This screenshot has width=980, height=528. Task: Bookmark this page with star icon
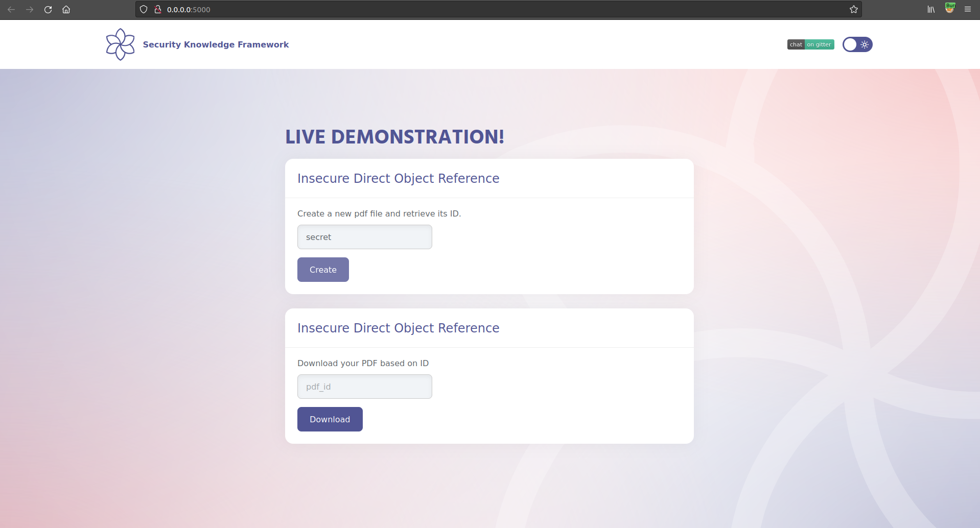click(853, 10)
